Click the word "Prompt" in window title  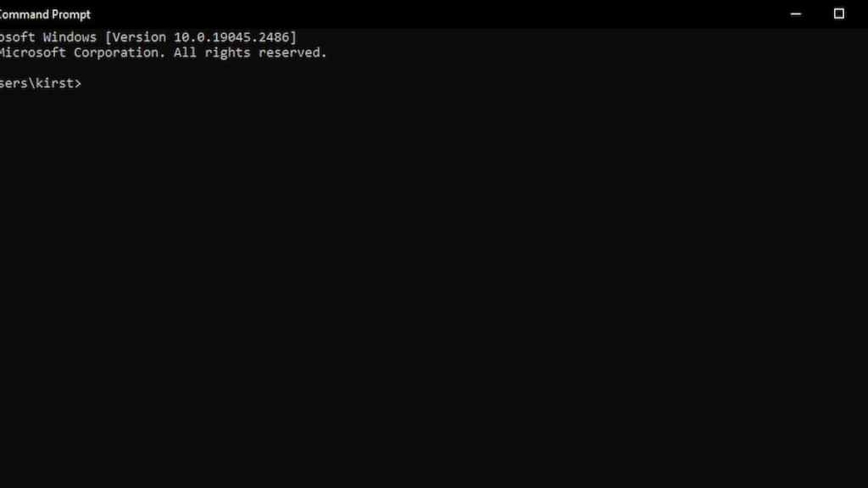pos(71,14)
